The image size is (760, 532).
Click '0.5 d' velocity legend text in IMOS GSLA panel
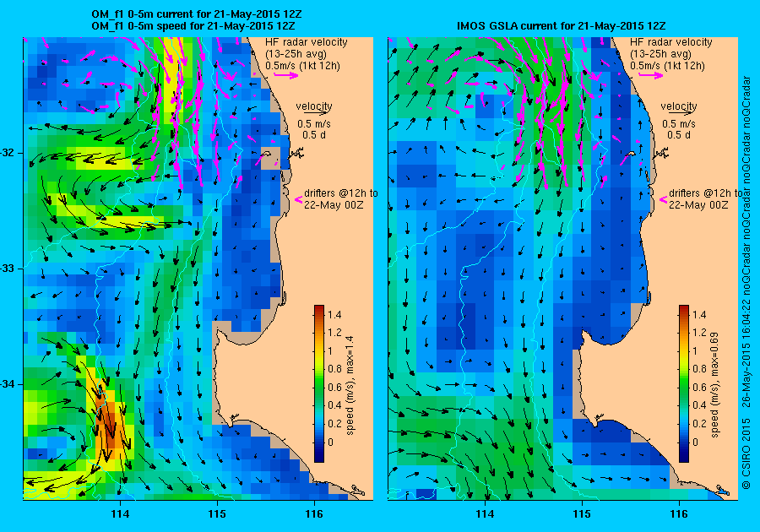coord(679,135)
